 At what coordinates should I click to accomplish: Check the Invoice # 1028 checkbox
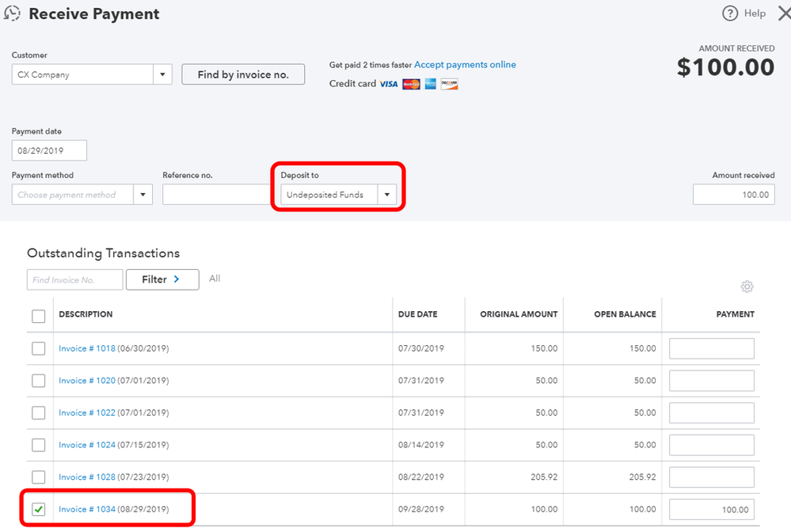coord(38,477)
